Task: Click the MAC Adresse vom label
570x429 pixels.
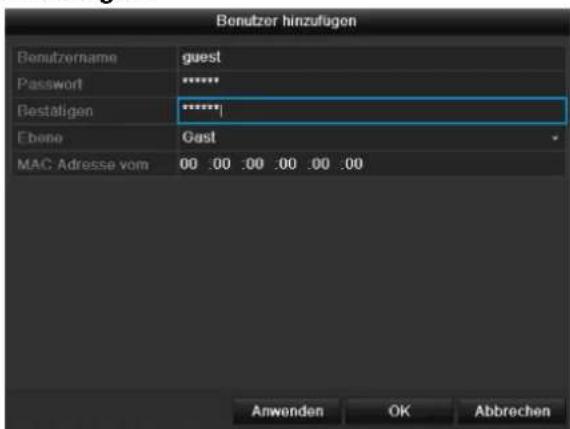Action: pos(83,165)
